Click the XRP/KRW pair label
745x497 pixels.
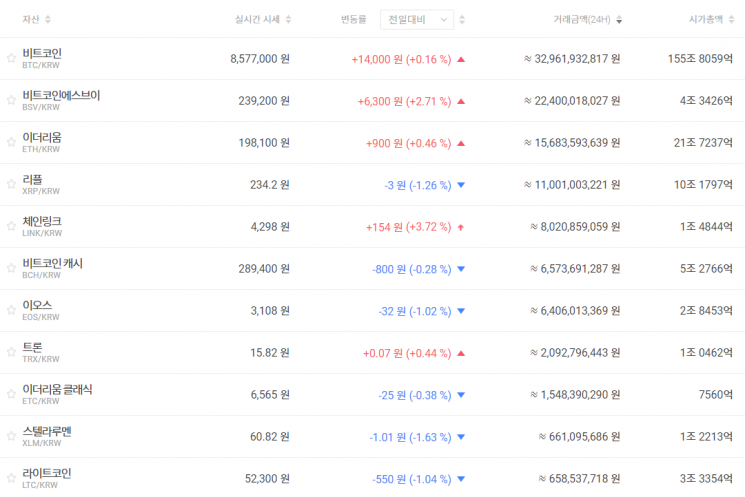41,191
